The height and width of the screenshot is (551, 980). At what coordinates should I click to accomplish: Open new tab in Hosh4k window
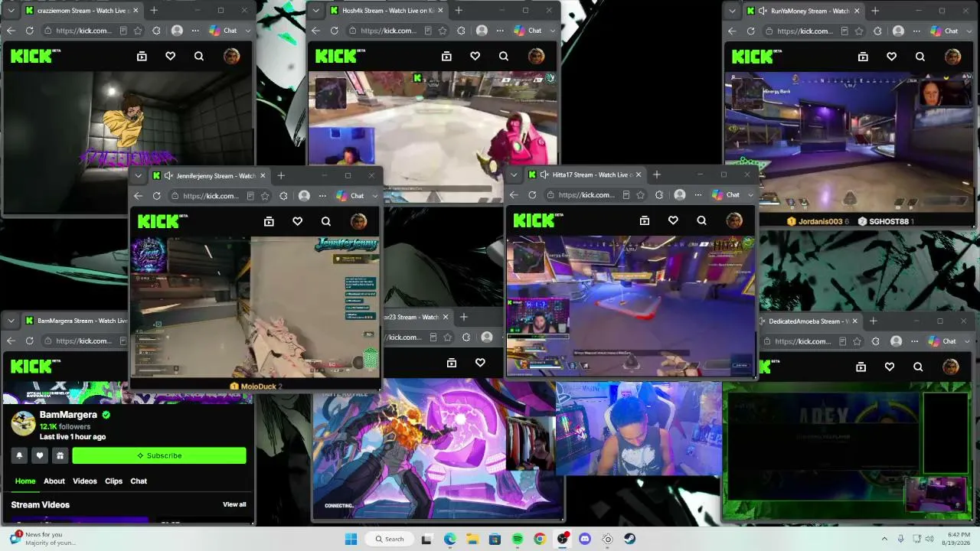459,11
